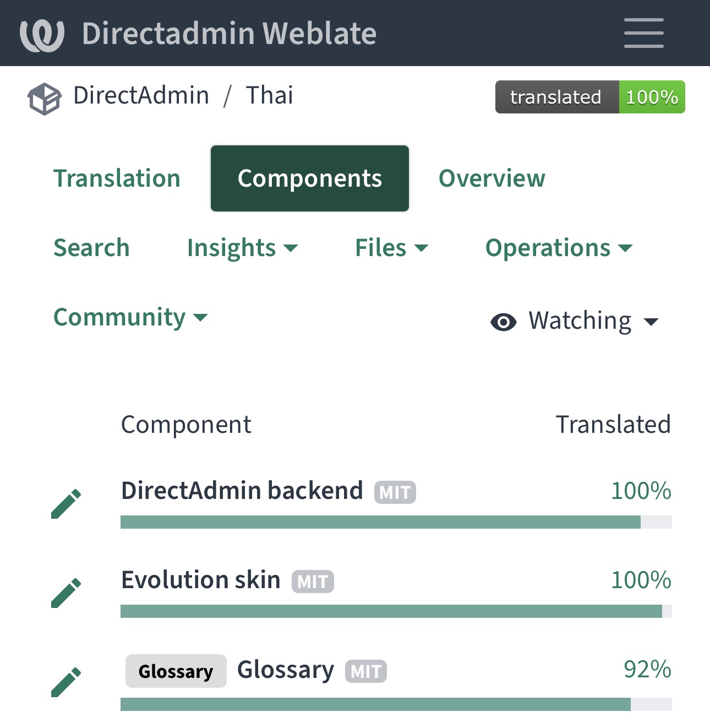Viewport: 710px width, 728px height.
Task: Open the DirectAdmin backend component link
Action: coord(242,490)
